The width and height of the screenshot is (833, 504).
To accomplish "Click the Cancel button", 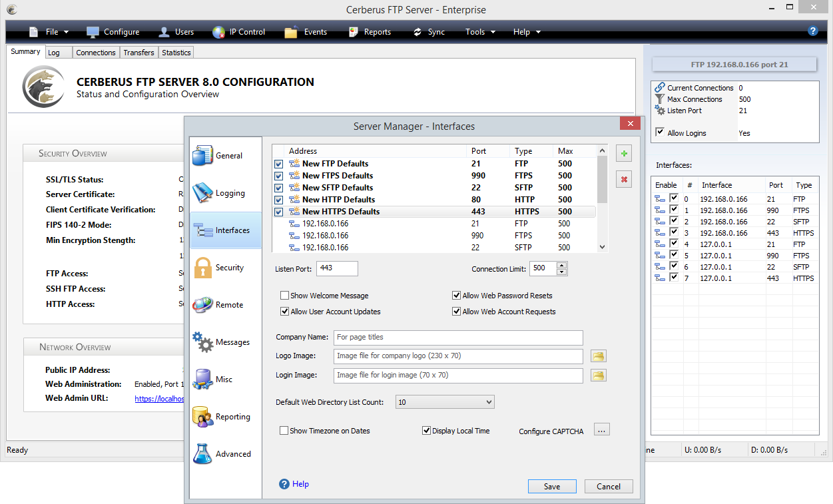I will [609, 487].
